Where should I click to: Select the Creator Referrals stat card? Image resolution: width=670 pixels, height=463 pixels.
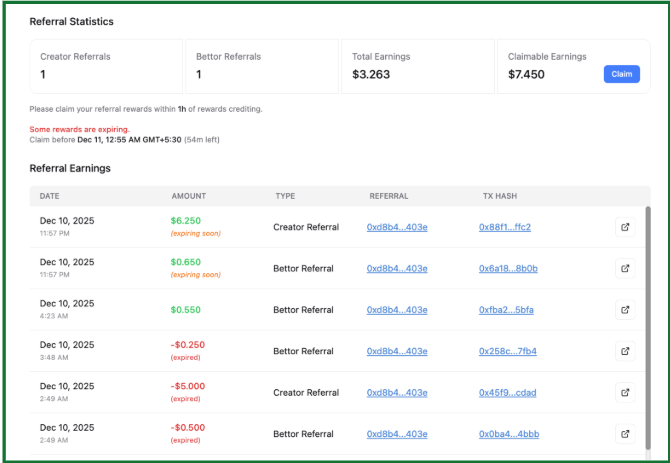coord(106,66)
